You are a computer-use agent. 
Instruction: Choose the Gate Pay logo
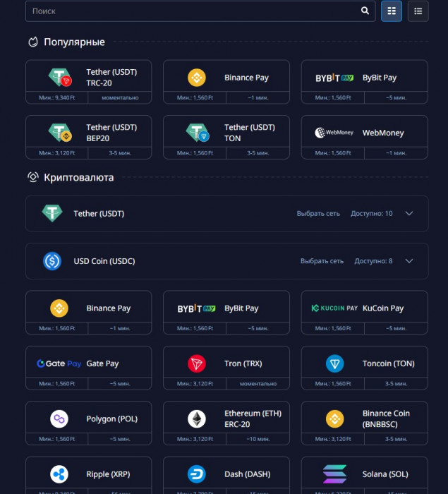coord(59,363)
